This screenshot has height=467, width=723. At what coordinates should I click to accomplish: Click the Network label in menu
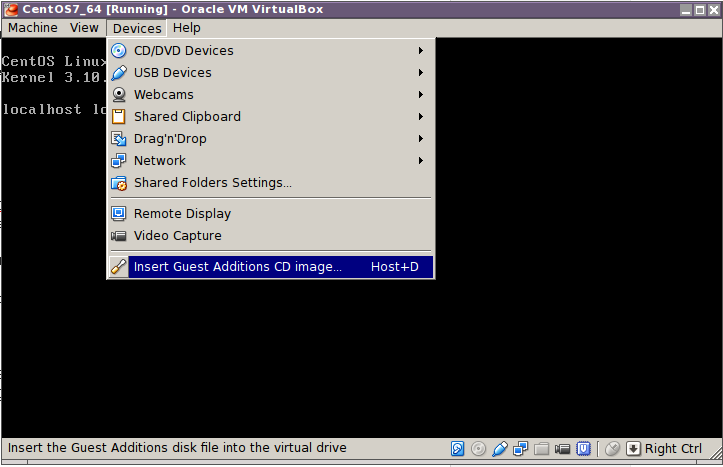160,161
